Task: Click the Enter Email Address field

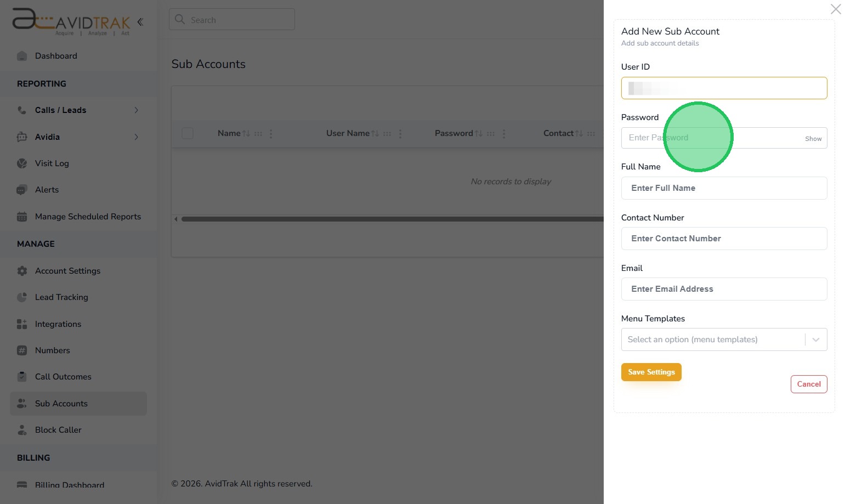Action: (724, 289)
